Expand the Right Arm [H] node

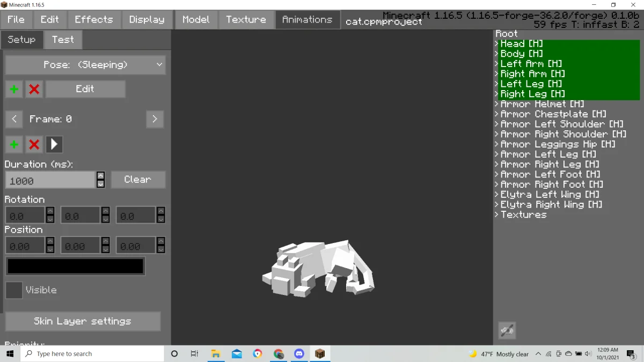click(497, 73)
